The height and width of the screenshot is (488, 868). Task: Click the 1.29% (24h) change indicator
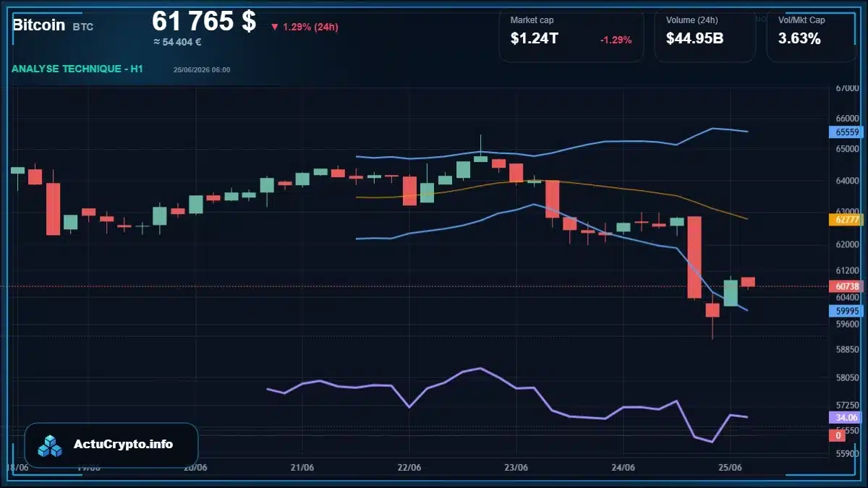(305, 27)
